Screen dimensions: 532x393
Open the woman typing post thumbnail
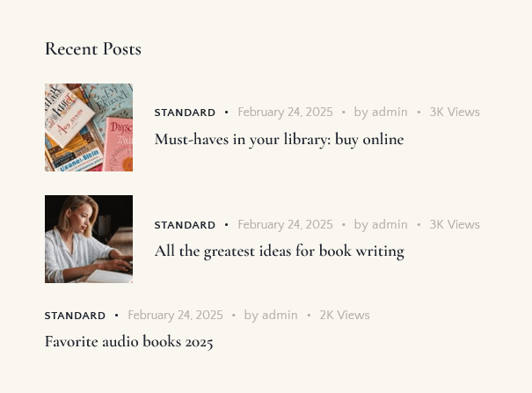click(89, 239)
